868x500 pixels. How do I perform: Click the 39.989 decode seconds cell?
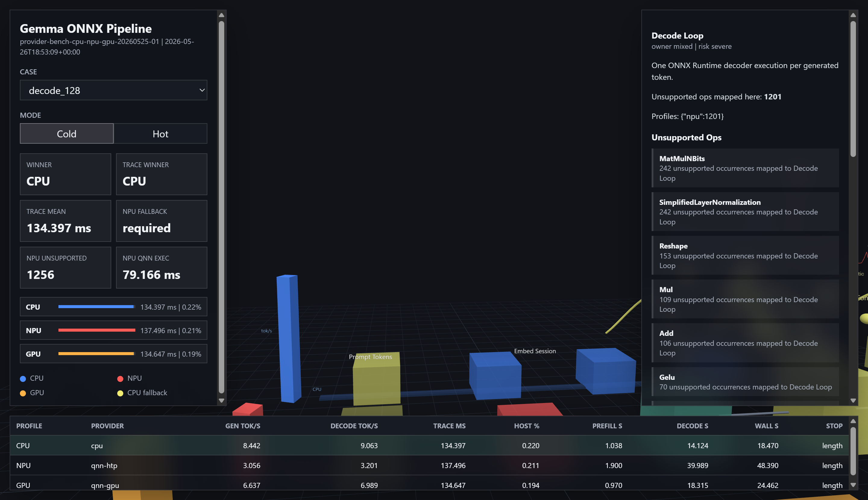tap(697, 465)
